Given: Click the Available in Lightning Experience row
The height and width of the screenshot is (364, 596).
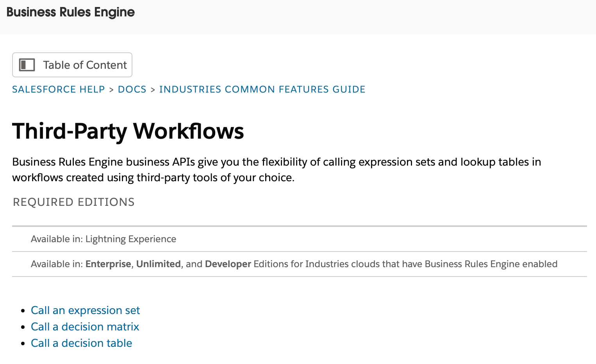Looking at the screenshot, I should pos(103,239).
